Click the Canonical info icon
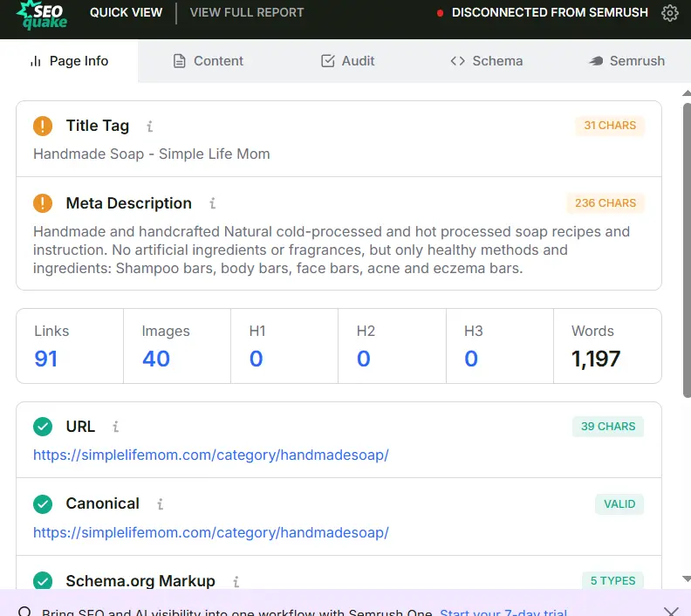691x616 pixels. tap(160, 503)
